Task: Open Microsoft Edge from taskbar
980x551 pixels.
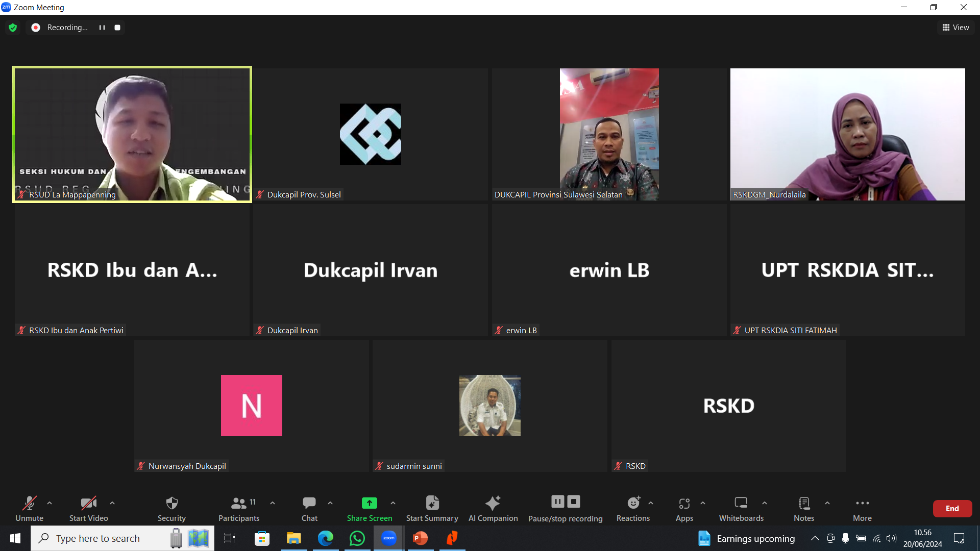Action: (326, 538)
